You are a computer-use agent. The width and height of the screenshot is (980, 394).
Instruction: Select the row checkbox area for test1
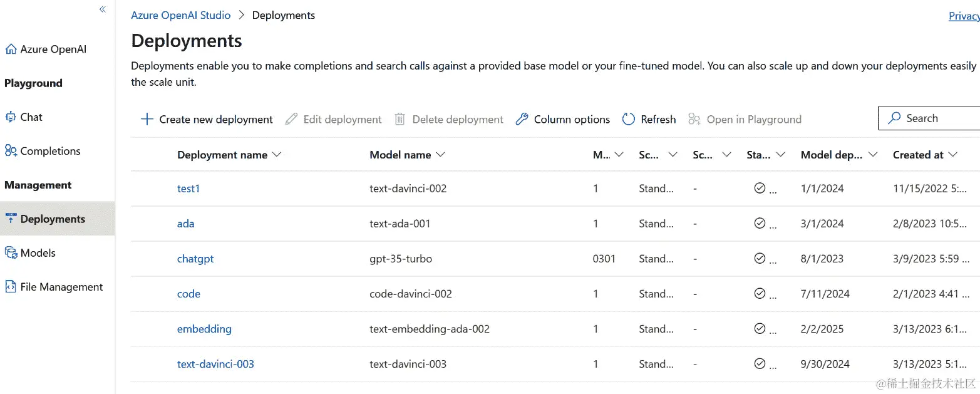pos(153,189)
